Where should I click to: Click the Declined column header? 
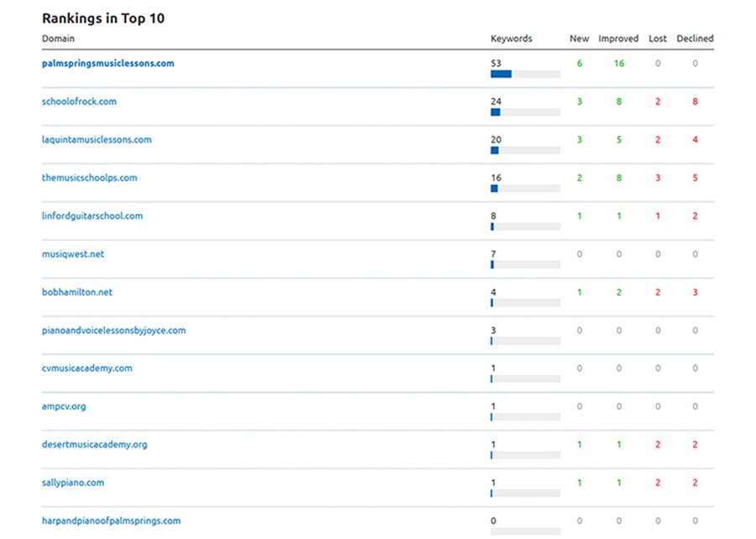pyautogui.click(x=695, y=39)
